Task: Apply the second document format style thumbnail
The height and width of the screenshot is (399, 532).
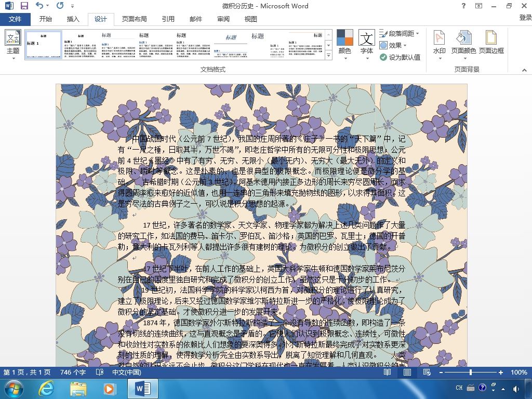Action: coord(81,45)
